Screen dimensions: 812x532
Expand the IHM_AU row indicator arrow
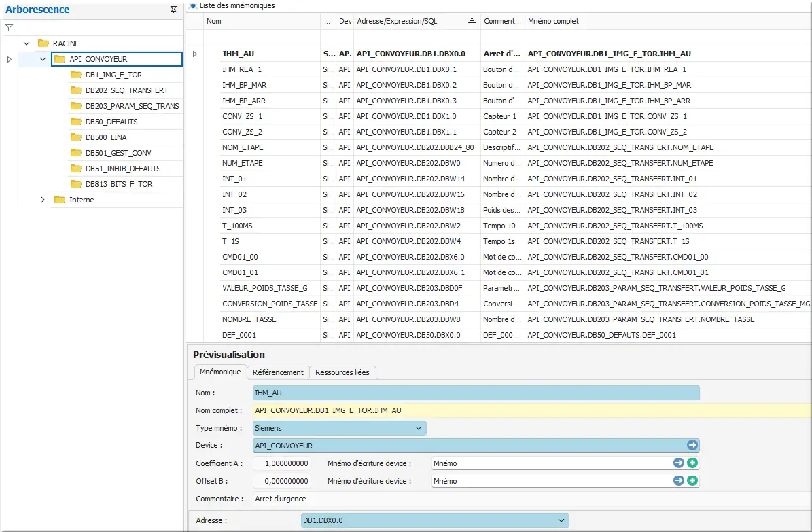[195, 54]
